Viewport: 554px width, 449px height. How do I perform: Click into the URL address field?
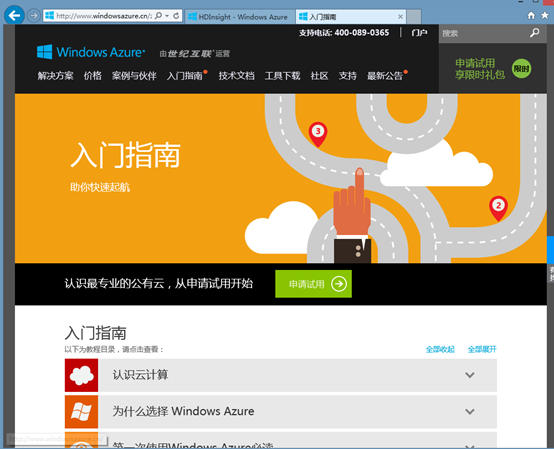coord(104,16)
